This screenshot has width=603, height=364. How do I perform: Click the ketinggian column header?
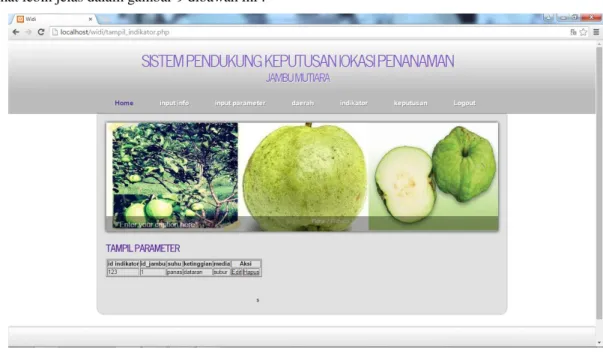click(198, 264)
